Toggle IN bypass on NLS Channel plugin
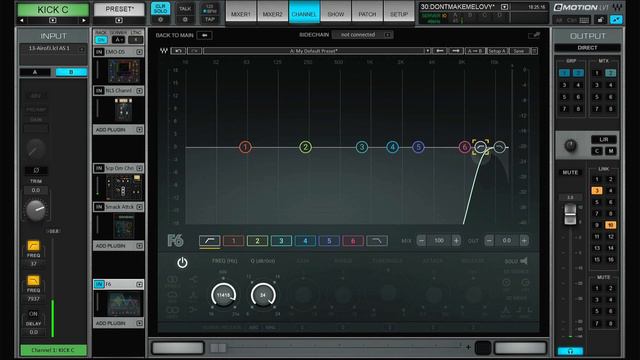 (99, 91)
